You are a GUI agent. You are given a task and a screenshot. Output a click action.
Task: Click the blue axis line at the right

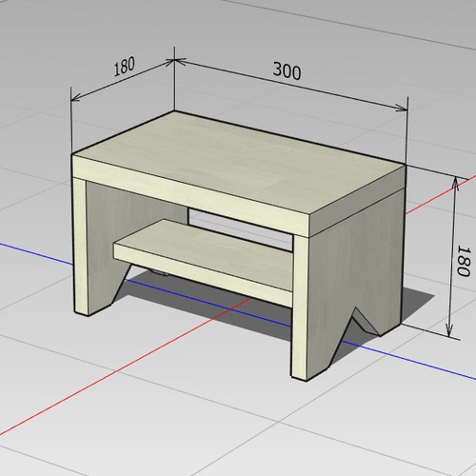[412, 362]
